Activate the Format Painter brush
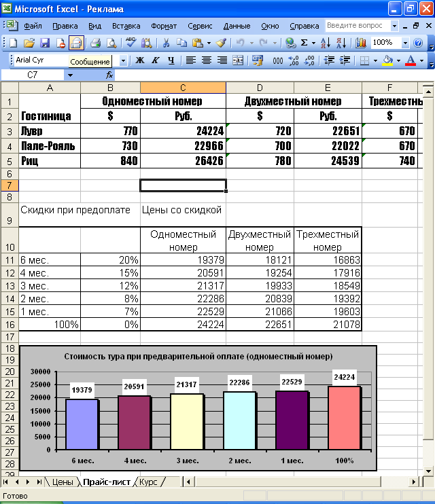The image size is (435, 504). [x=222, y=43]
